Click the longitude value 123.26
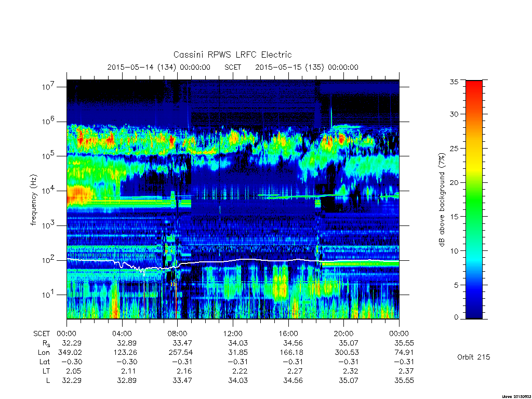The image size is (532, 399). click(x=125, y=353)
